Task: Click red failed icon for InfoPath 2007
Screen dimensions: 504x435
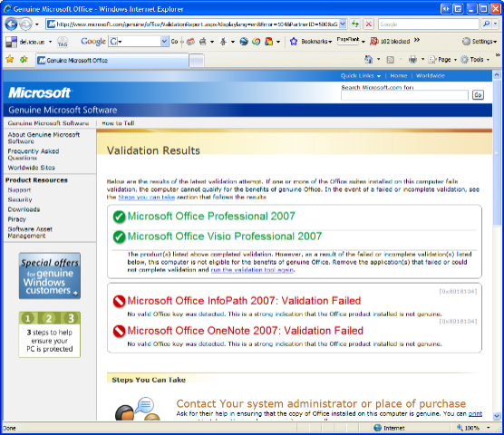Action: [x=120, y=302]
